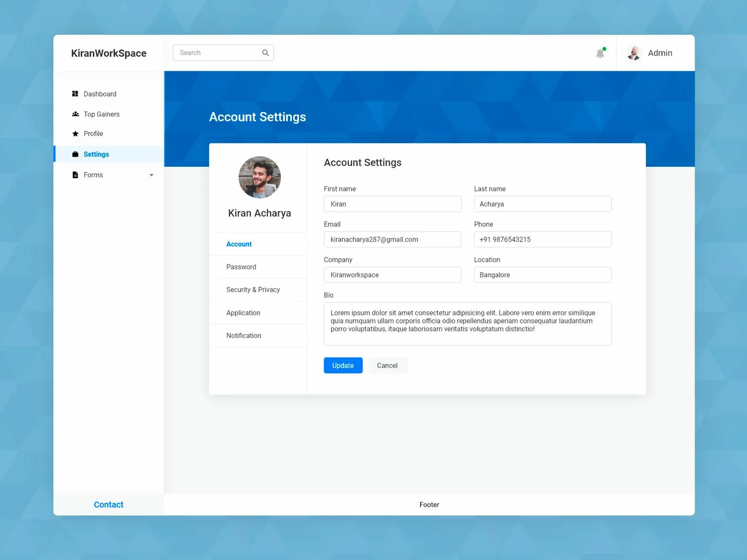This screenshot has width=747, height=560.
Task: Open Top Gainers in the sidebar
Action: [109, 114]
